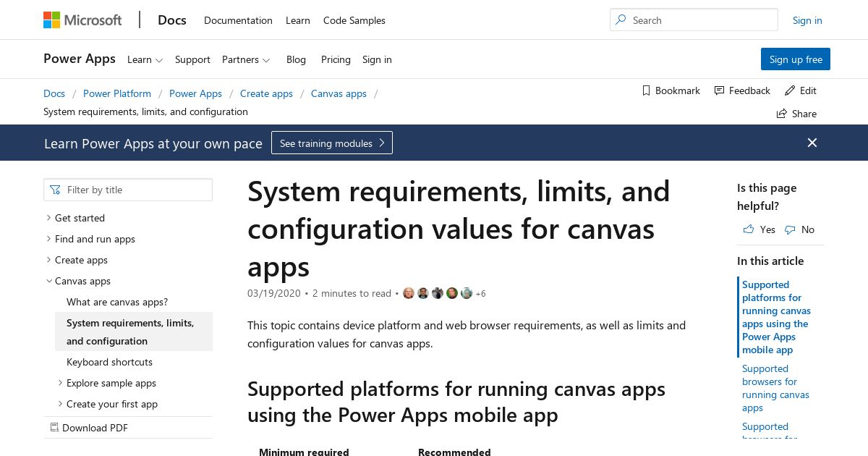
Task: Click the Power Apps product title
Action: click(x=80, y=59)
